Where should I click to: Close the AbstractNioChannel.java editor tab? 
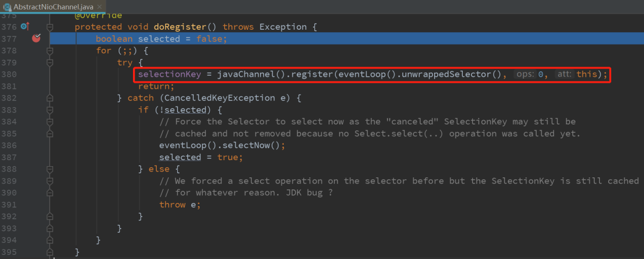99,5
